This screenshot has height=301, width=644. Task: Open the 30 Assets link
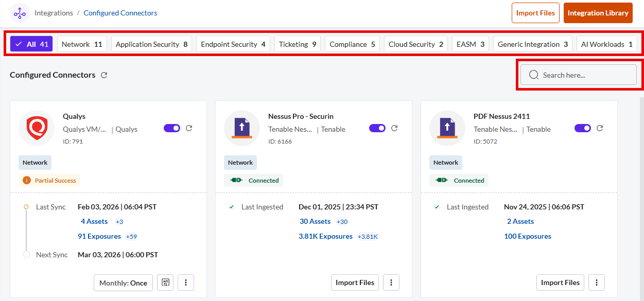(315, 221)
